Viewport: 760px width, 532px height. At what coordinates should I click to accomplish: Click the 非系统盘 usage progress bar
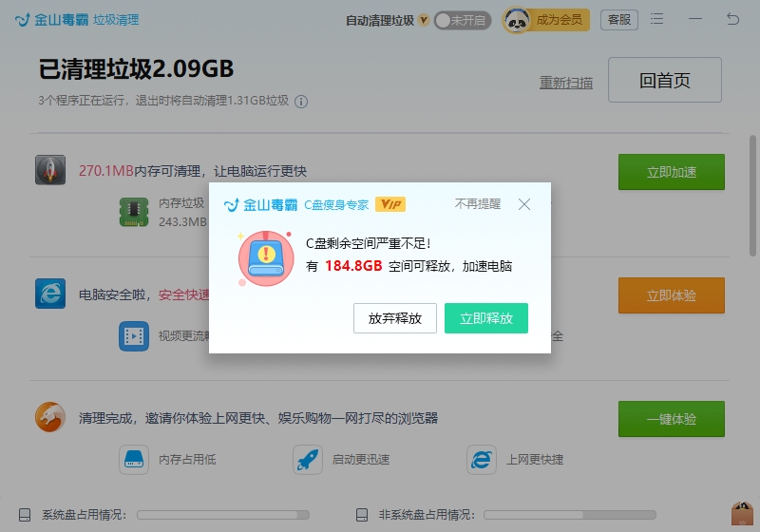[569, 515]
